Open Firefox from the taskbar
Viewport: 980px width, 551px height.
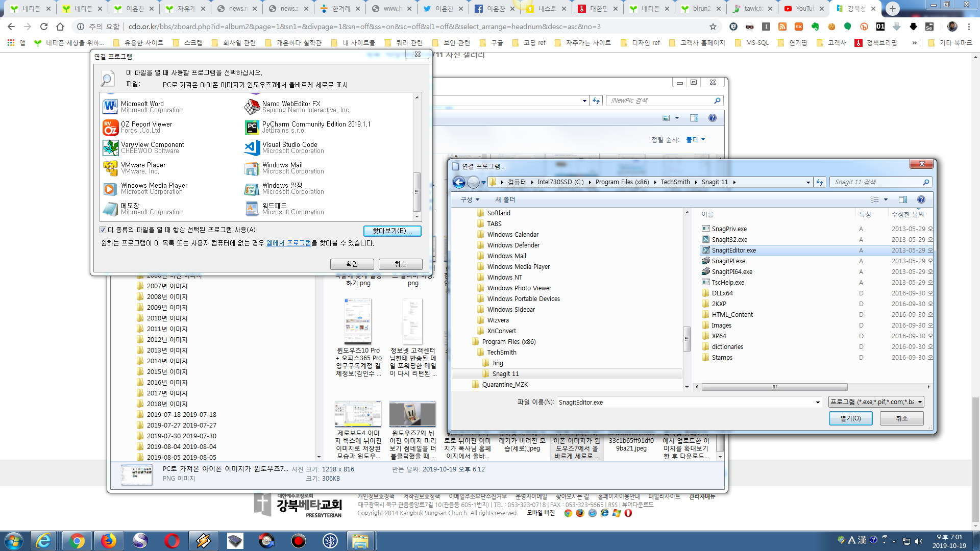[108, 540]
